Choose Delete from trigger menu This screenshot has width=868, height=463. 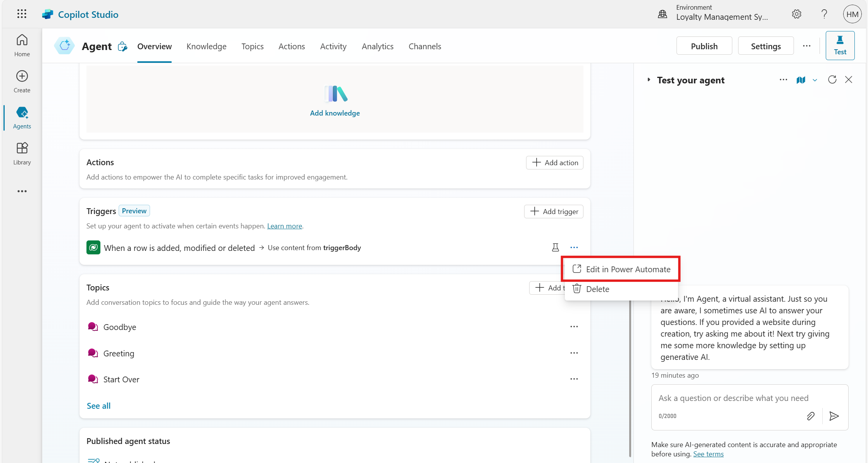pyautogui.click(x=597, y=289)
